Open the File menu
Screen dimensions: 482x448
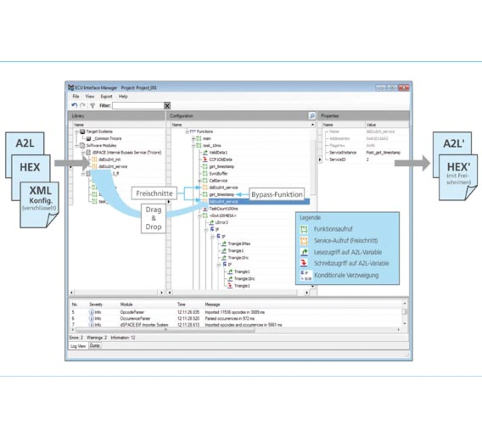click(x=76, y=97)
